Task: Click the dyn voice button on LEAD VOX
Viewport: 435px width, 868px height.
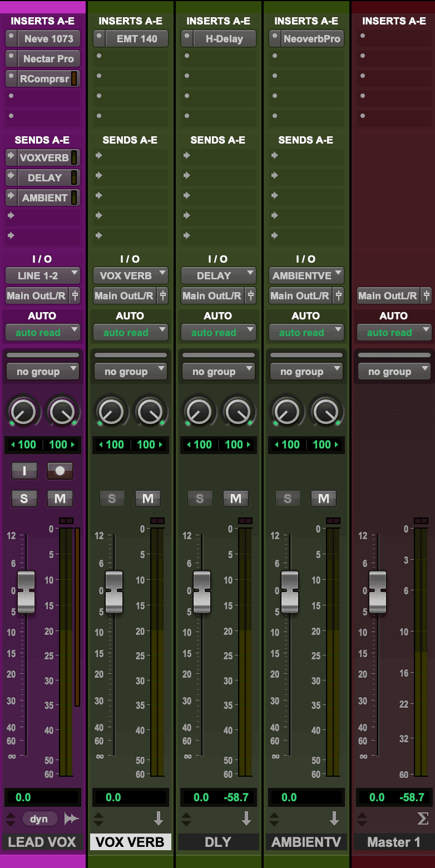Action: (39, 819)
